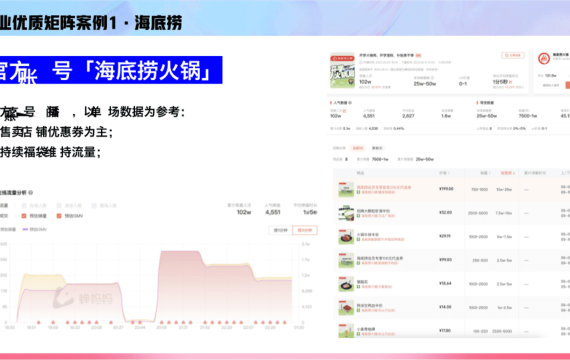Viewport: 570px width, 360px height.
Task: Click the 100-250 sales cell
Action: (x=480, y=331)
